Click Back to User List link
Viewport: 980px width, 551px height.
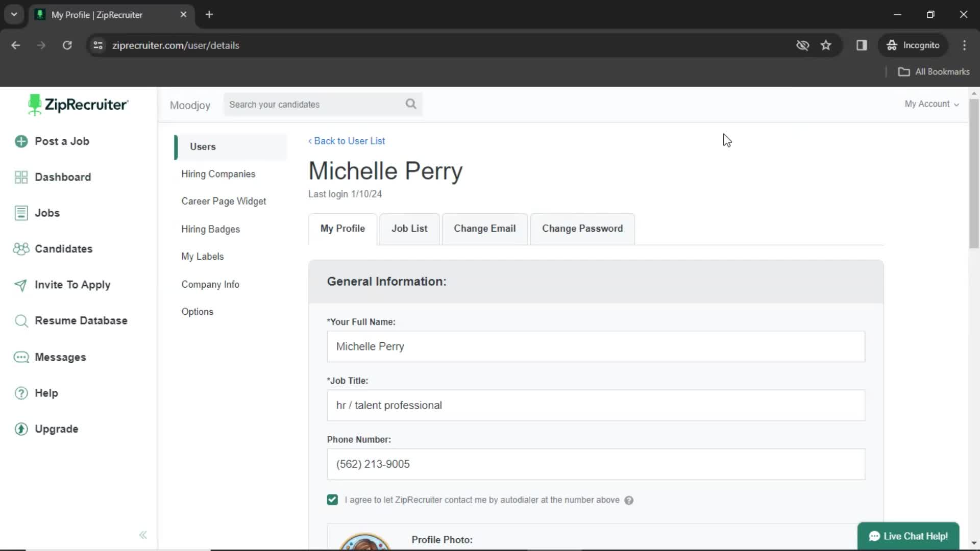pos(347,141)
